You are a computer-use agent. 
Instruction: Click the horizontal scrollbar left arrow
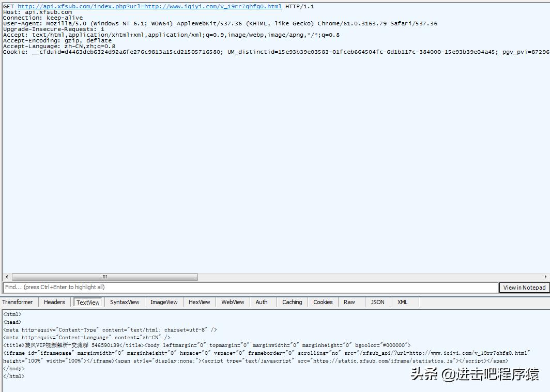click(7, 277)
